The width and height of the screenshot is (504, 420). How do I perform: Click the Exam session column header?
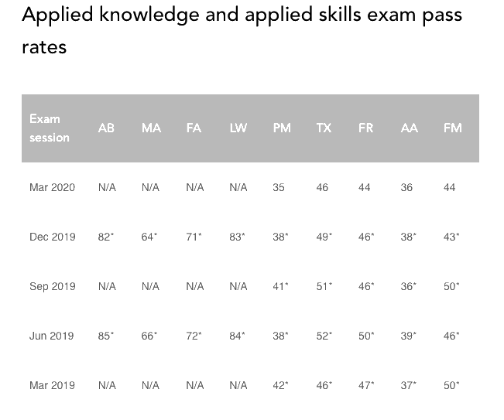coord(50,128)
